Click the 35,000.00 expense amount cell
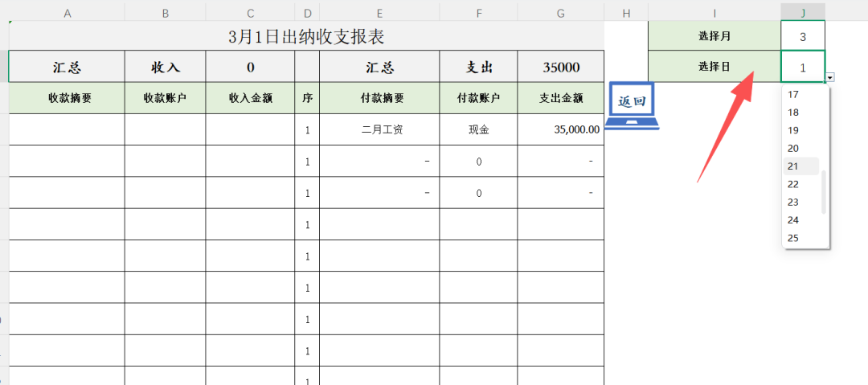 click(560, 129)
